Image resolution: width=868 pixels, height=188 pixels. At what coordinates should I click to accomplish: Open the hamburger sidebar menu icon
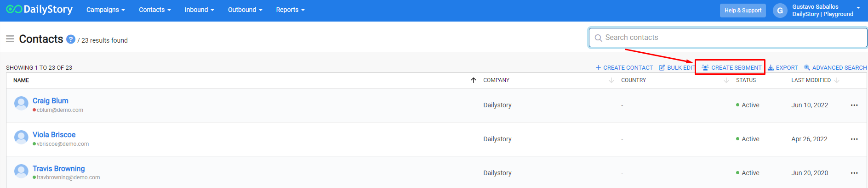(10, 39)
